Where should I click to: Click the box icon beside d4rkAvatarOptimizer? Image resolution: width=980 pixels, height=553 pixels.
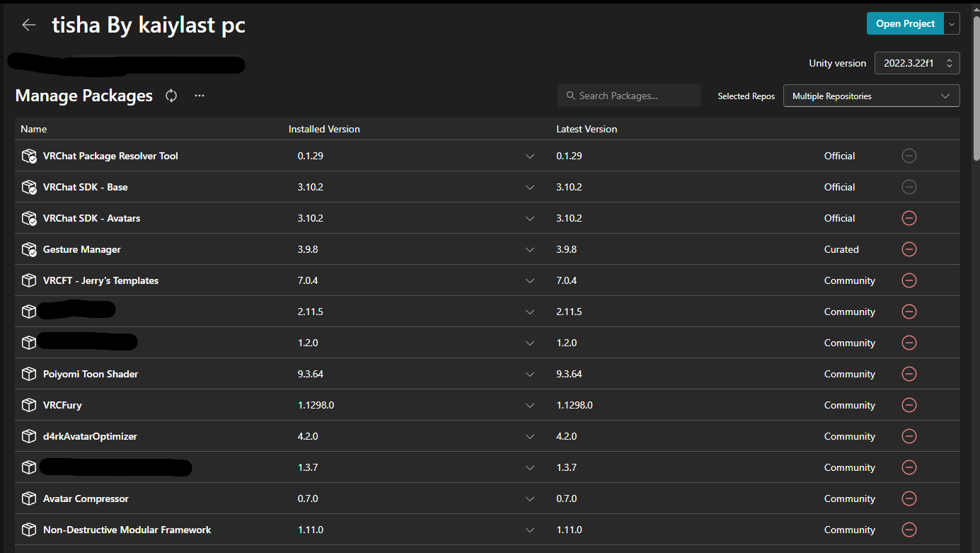click(x=29, y=436)
